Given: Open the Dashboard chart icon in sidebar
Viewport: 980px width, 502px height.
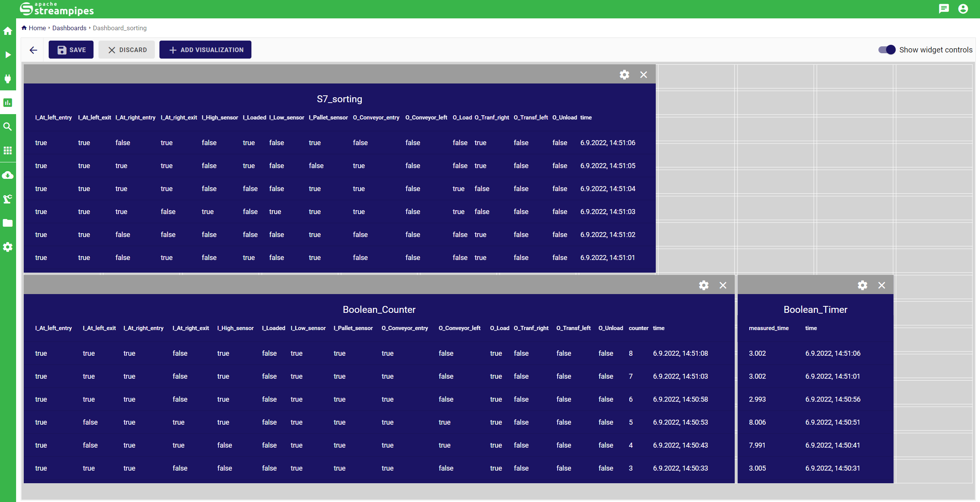Looking at the screenshot, I should coord(8,103).
